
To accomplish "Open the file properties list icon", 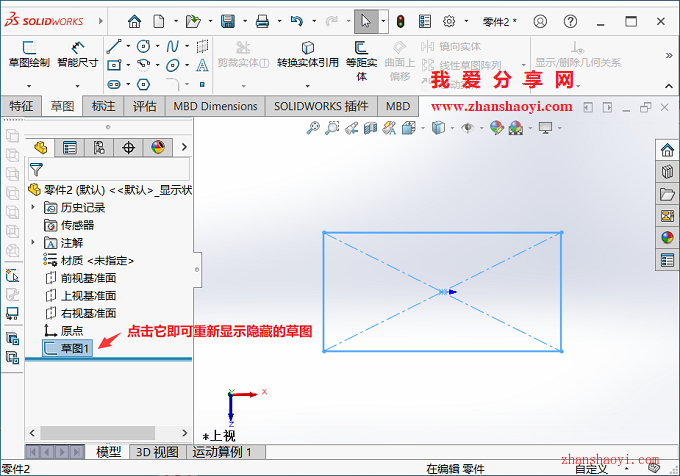I will coord(425,21).
